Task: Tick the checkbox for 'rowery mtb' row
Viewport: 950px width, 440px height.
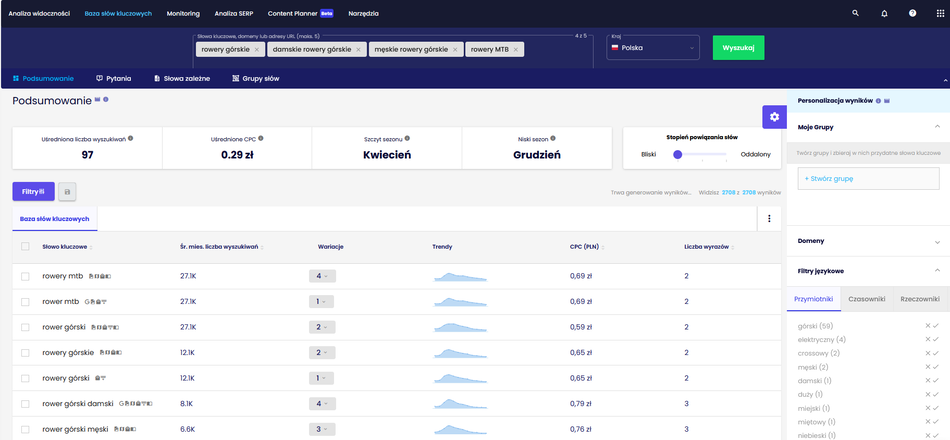Action: point(25,276)
